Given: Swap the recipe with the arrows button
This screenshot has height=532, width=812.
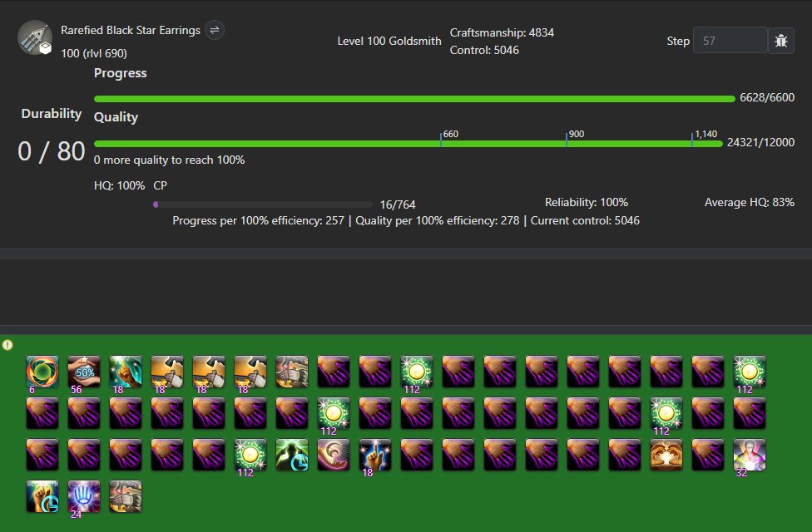Looking at the screenshot, I should (215, 30).
